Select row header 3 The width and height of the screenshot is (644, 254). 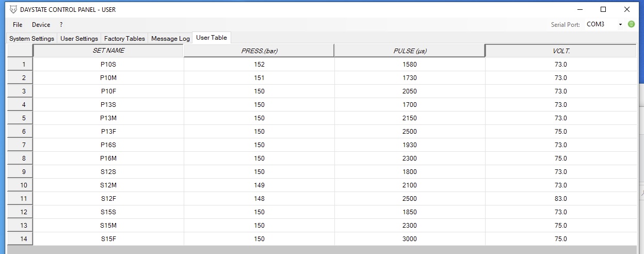(x=20, y=91)
